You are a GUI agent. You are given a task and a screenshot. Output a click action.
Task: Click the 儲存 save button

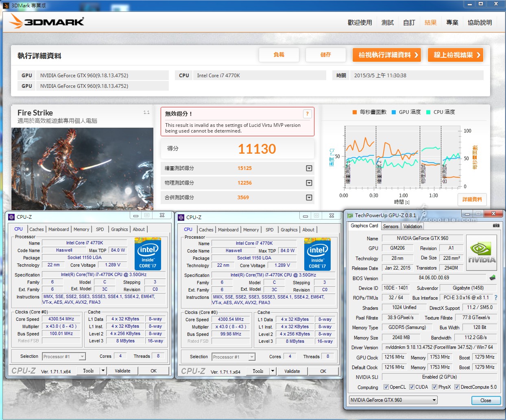point(326,55)
